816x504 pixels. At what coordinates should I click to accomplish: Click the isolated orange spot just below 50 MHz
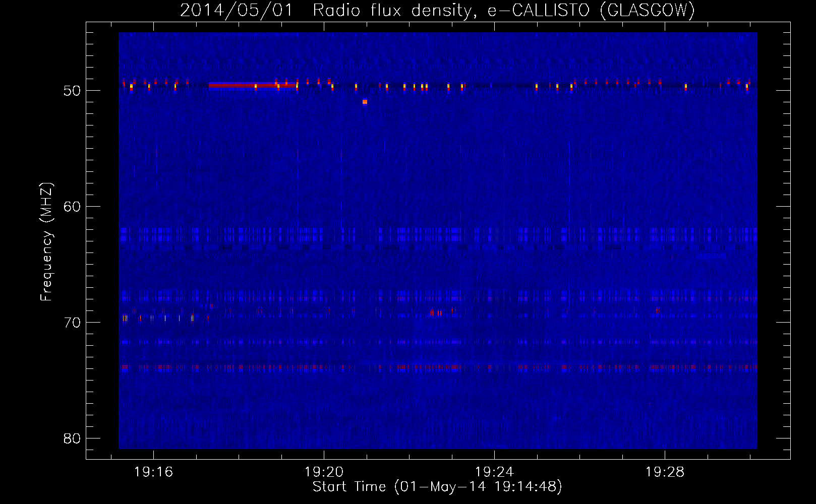(365, 102)
